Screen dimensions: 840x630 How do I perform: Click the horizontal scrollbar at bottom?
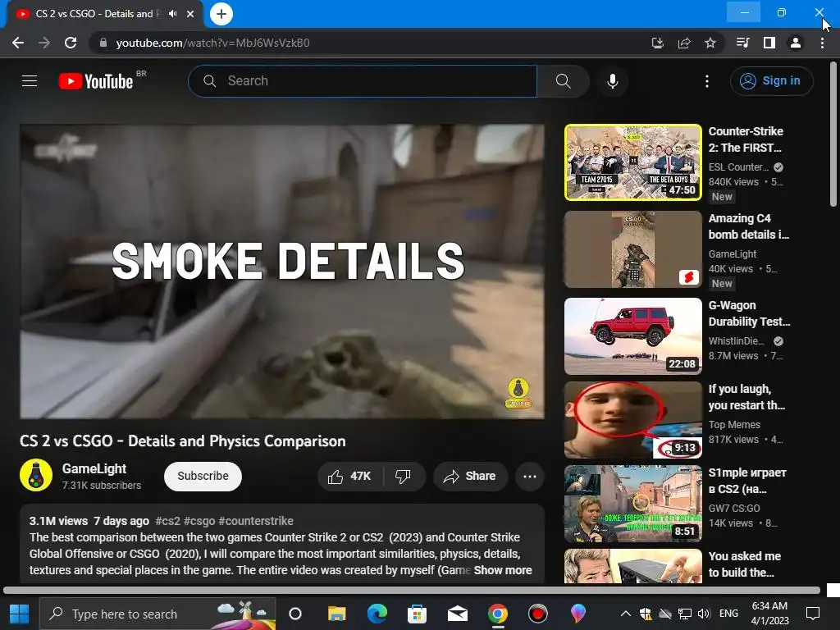[412, 591]
